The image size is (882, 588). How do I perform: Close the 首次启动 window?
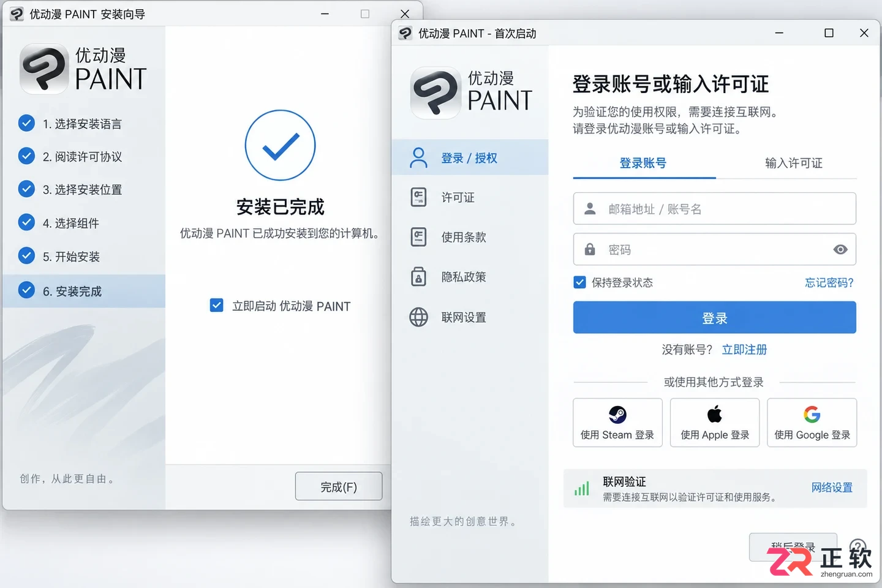pos(864,33)
